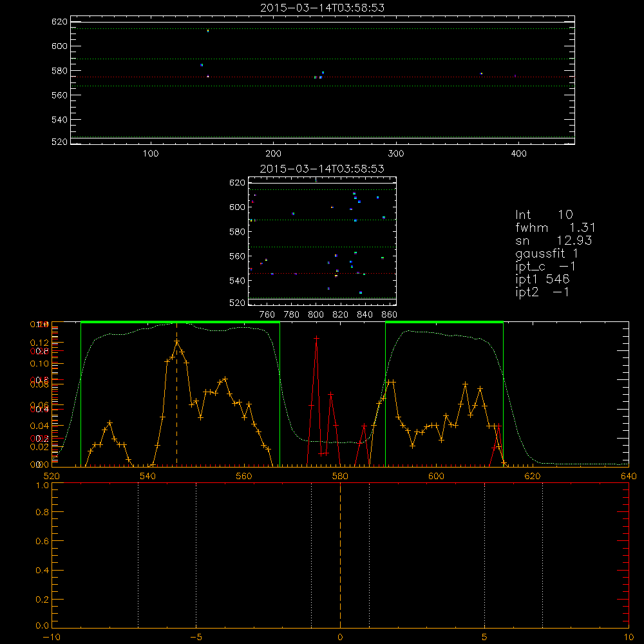Click the 840 label on middle plot x-axis
The width and height of the screenshot is (644, 644).
365,315
